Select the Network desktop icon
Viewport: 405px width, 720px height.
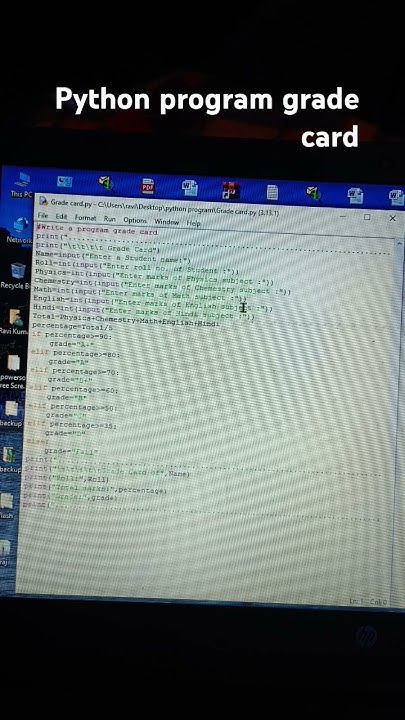20,230
